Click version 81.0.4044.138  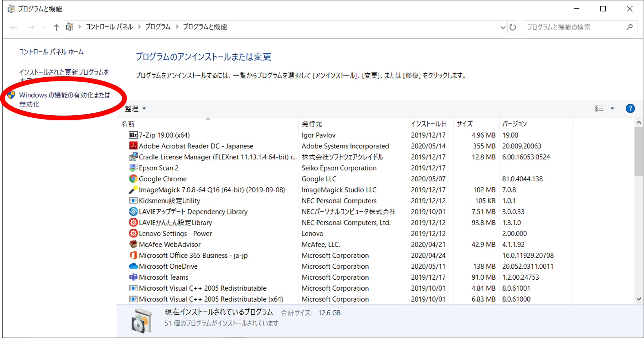click(x=522, y=179)
